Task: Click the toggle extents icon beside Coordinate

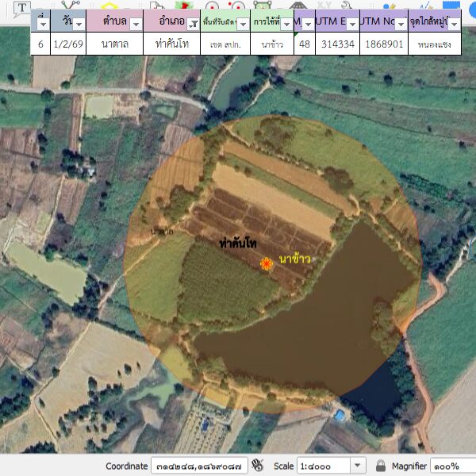Action: pyautogui.click(x=255, y=466)
